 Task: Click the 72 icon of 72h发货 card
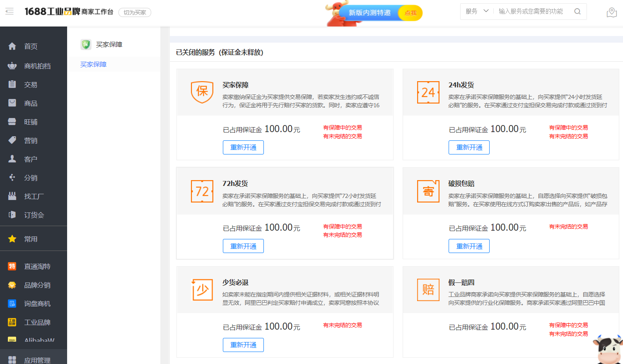(x=202, y=191)
